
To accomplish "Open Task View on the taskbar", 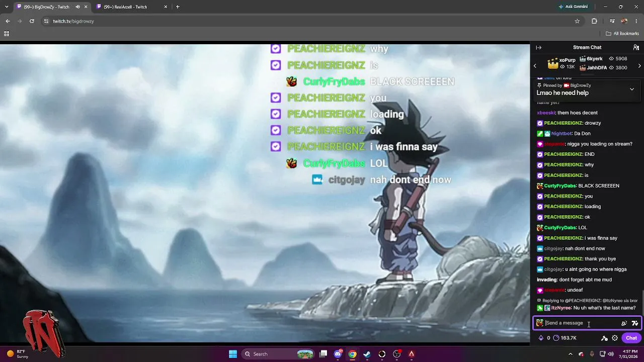I will pyautogui.click(x=324, y=354).
